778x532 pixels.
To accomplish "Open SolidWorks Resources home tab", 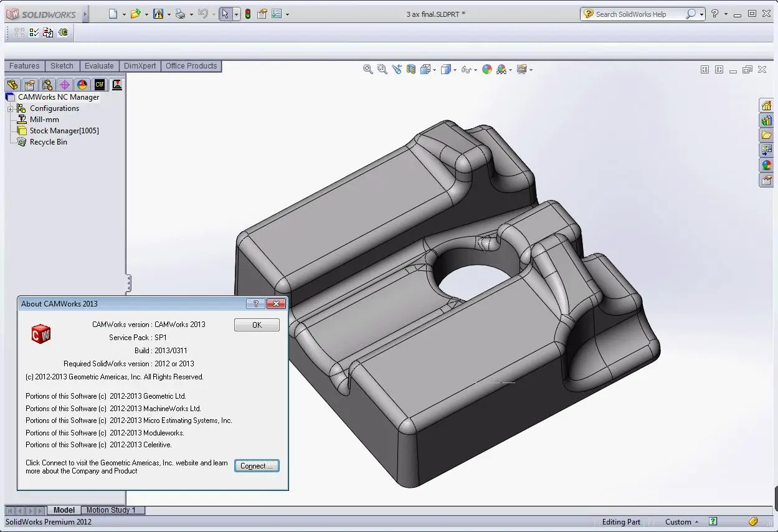I will (x=766, y=105).
